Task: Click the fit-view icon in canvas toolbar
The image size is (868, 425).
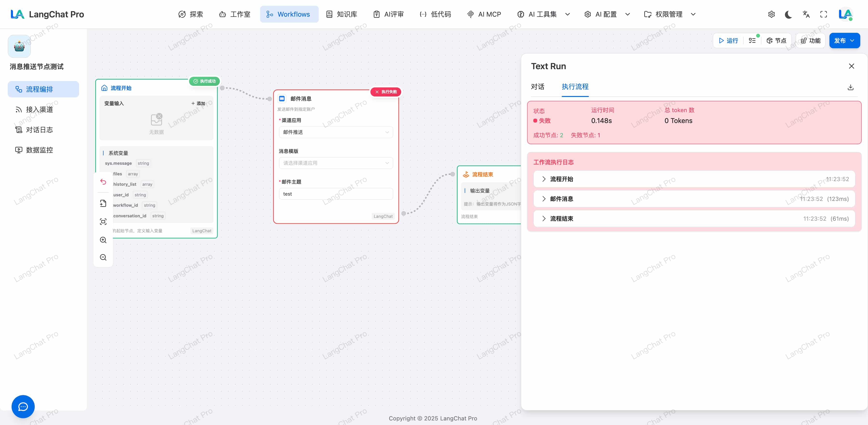Action: 103,222
